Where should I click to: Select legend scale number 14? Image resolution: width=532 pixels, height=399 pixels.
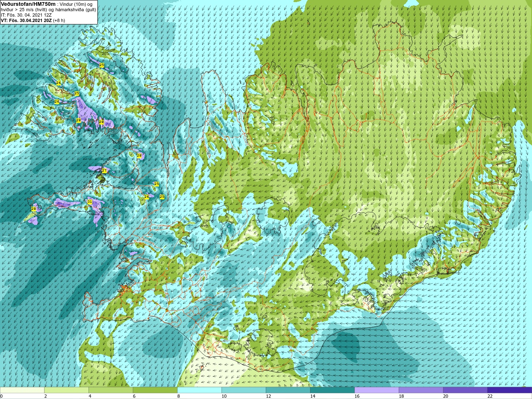coord(313,396)
